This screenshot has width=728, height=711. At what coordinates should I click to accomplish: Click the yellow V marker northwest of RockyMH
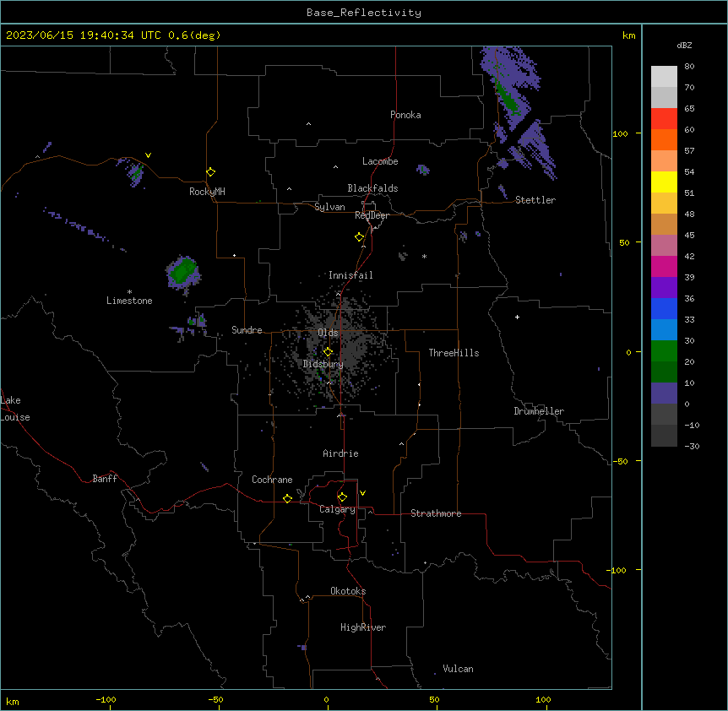148,155
